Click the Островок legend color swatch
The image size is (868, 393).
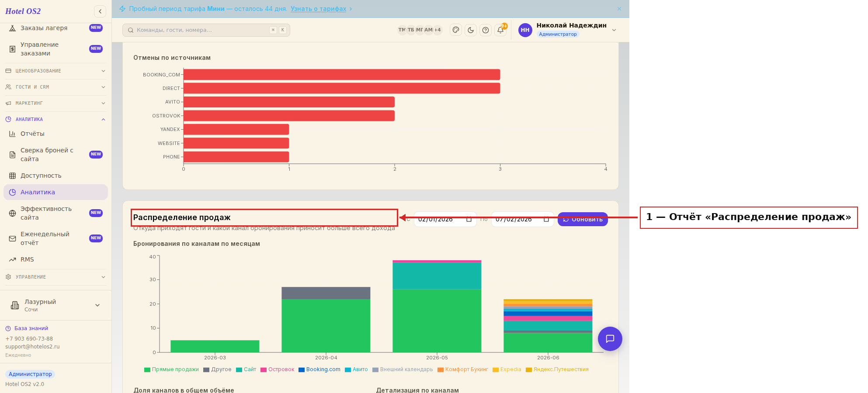[x=264, y=370]
